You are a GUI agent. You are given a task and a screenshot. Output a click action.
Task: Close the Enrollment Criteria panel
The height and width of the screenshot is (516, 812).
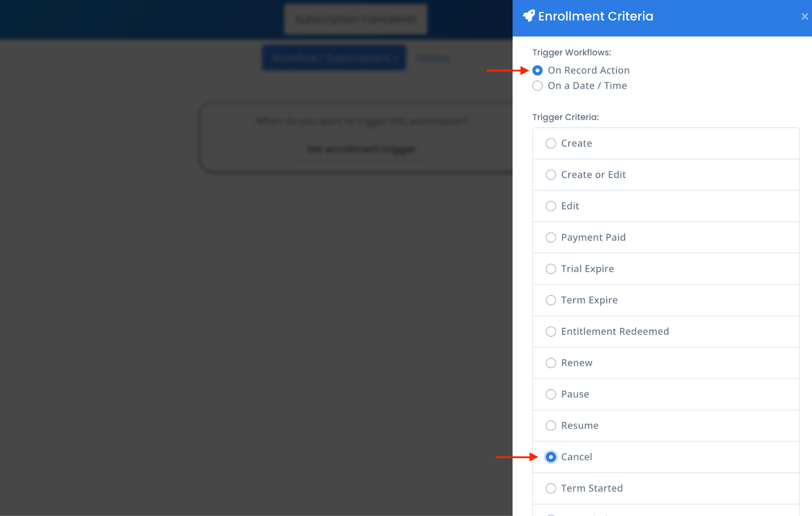coord(804,16)
